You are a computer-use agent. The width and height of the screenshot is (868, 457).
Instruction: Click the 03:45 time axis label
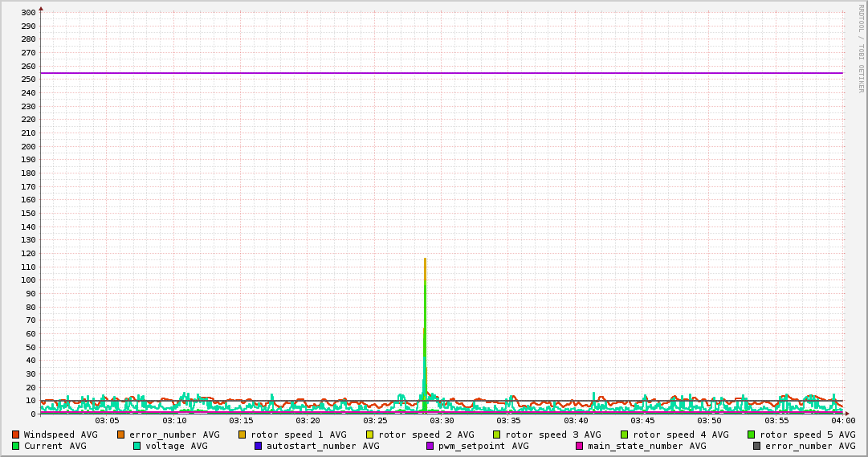pos(642,421)
